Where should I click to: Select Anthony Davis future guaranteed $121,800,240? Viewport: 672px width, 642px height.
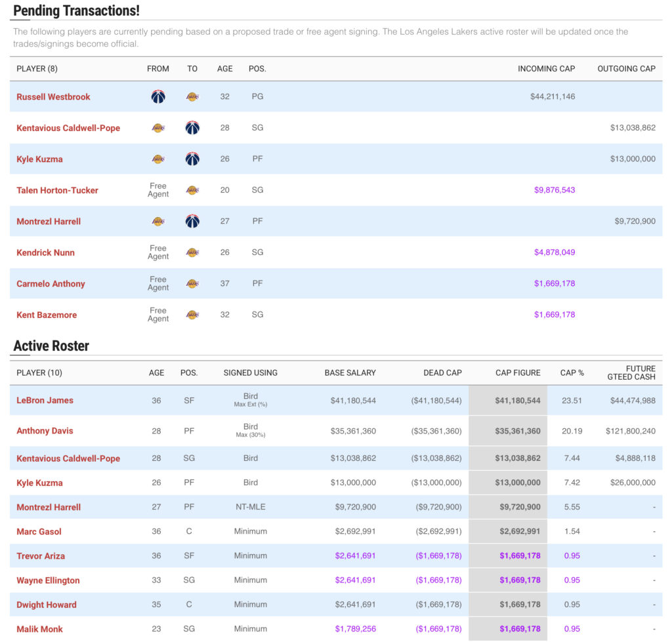pos(631,431)
